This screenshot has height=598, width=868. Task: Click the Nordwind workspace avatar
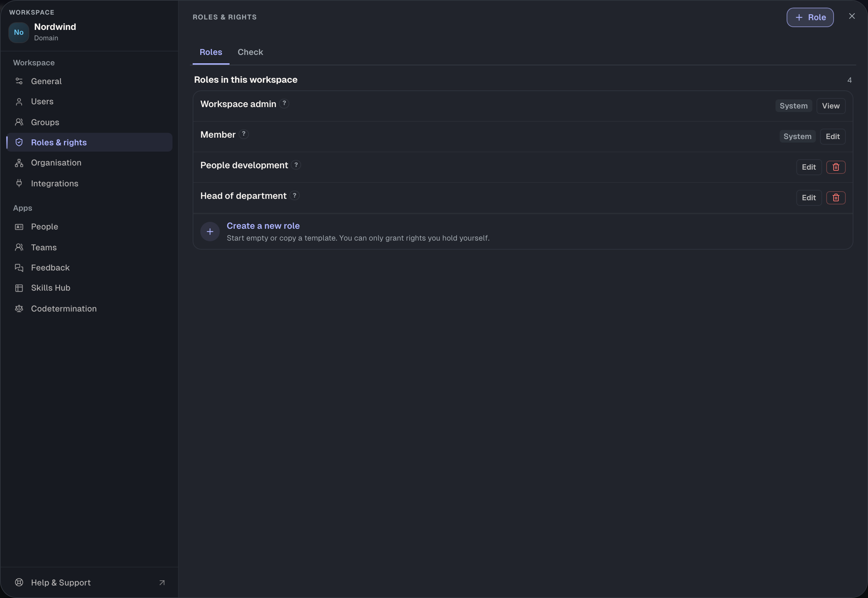(x=19, y=32)
